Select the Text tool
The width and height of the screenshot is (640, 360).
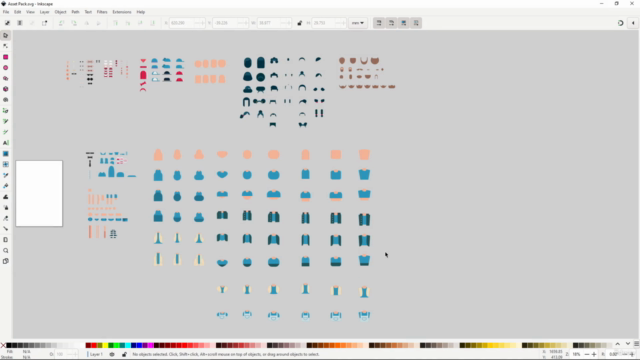point(6,143)
